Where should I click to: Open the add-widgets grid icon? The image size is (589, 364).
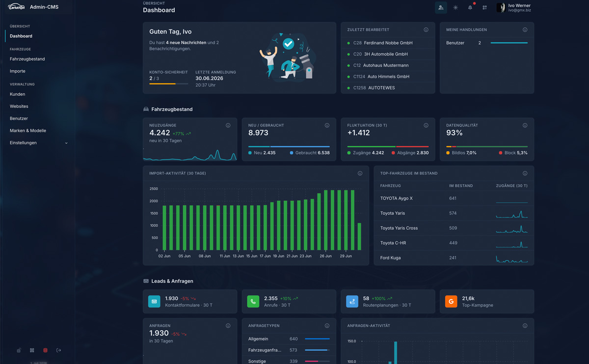coord(484,7)
